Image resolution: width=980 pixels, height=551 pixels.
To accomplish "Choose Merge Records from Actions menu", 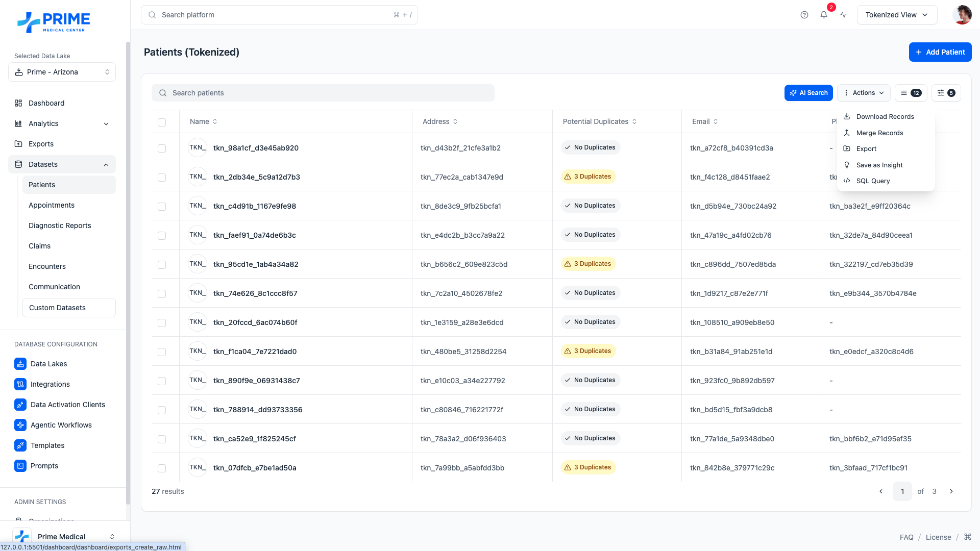I will point(879,133).
